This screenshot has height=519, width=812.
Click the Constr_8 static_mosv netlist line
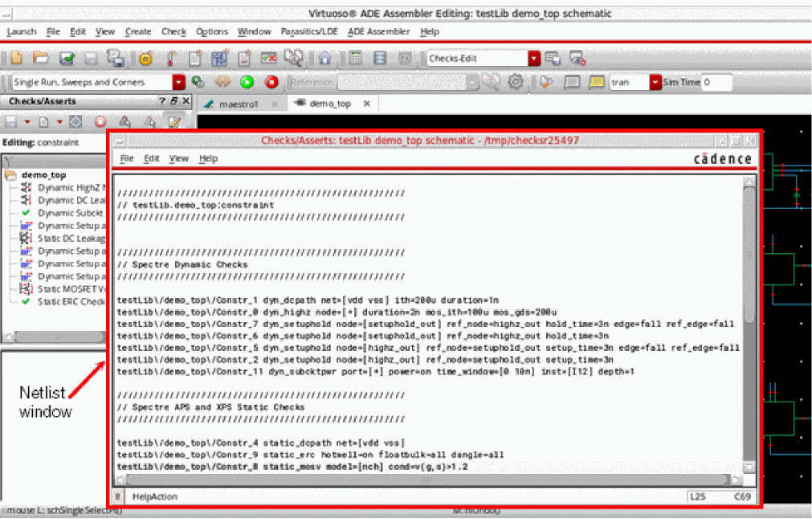click(292, 467)
